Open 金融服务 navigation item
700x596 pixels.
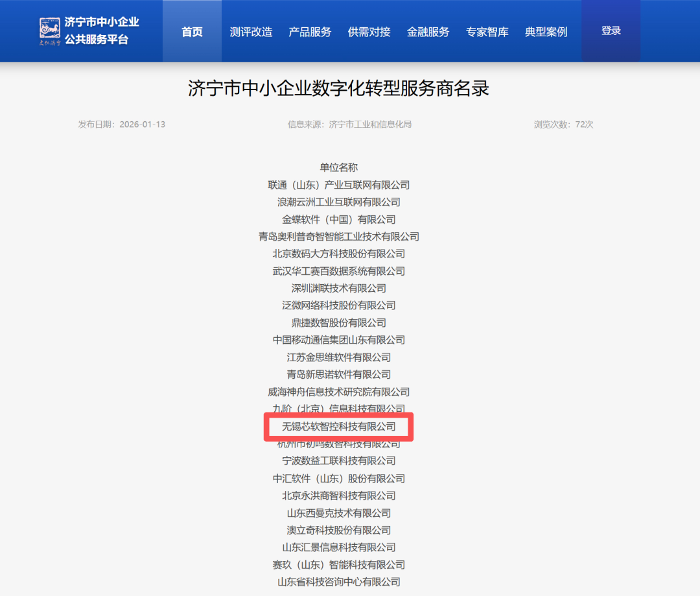click(x=428, y=32)
